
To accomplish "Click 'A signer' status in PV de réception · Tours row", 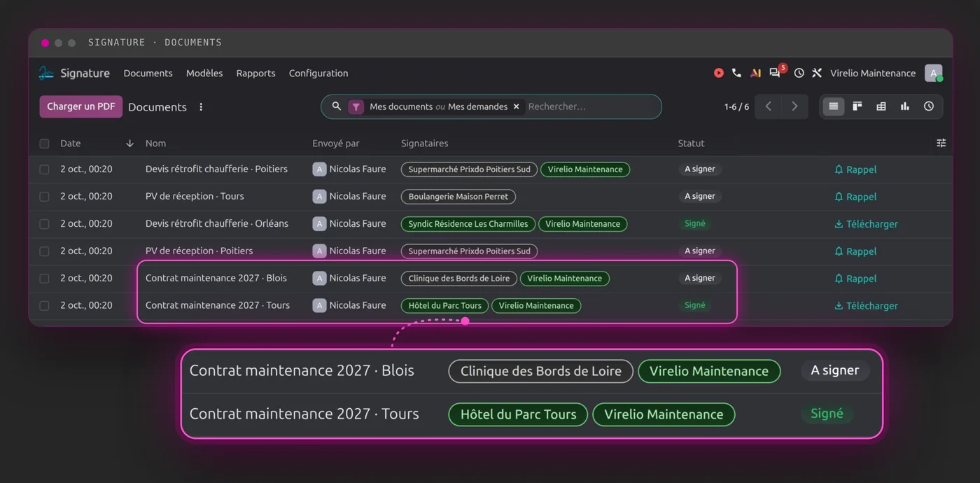I will coord(700,197).
